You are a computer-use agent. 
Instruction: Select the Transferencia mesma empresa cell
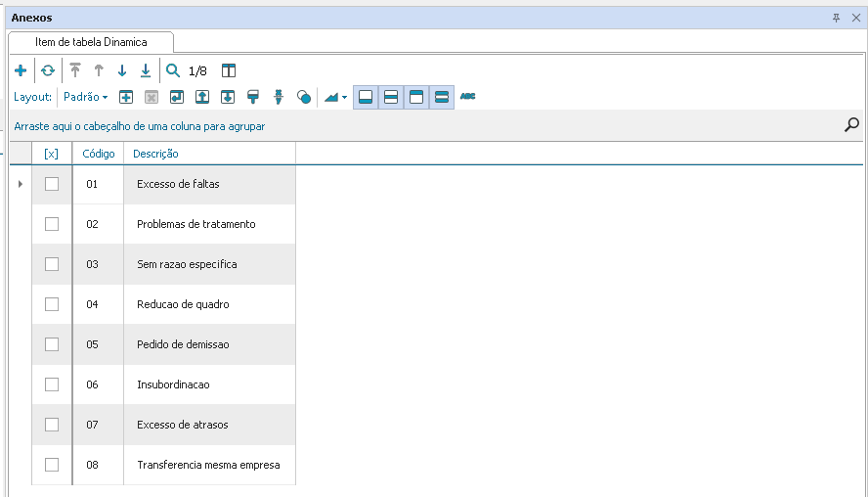(x=210, y=465)
